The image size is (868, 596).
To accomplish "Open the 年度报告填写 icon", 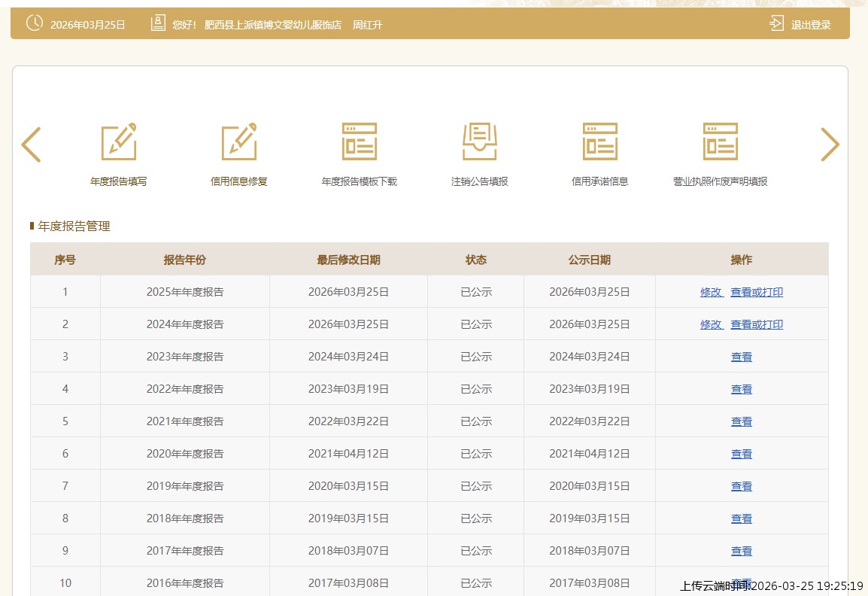I will click(119, 141).
